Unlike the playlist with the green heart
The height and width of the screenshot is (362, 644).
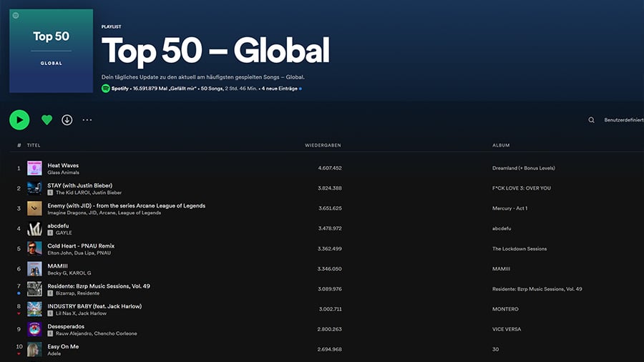pyautogui.click(x=47, y=120)
